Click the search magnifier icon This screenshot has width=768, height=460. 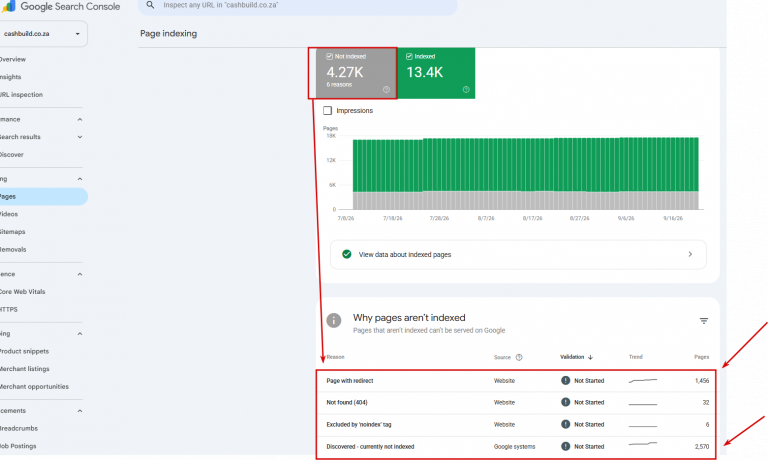[x=150, y=5]
